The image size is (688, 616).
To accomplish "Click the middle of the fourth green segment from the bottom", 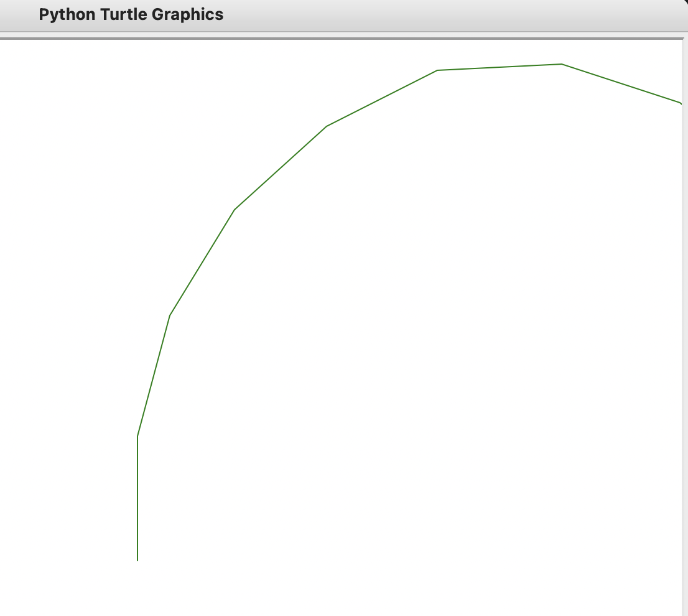I will (x=281, y=167).
